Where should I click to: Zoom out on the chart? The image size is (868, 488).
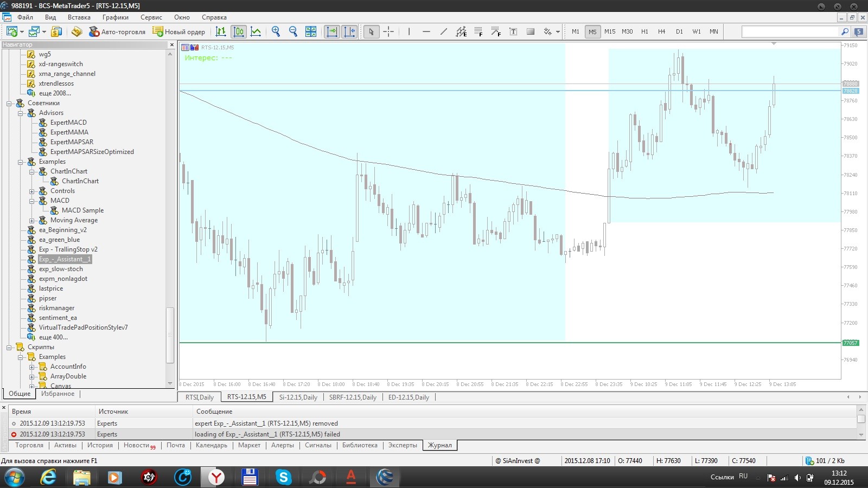293,31
